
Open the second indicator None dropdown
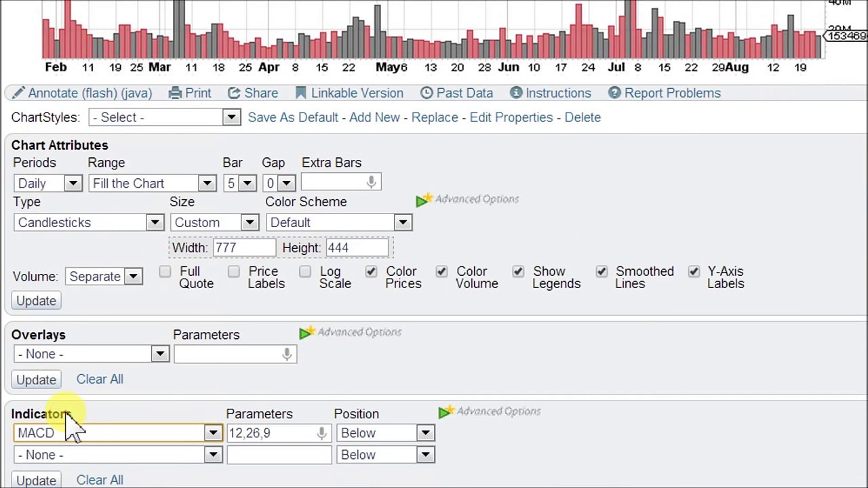click(118, 455)
